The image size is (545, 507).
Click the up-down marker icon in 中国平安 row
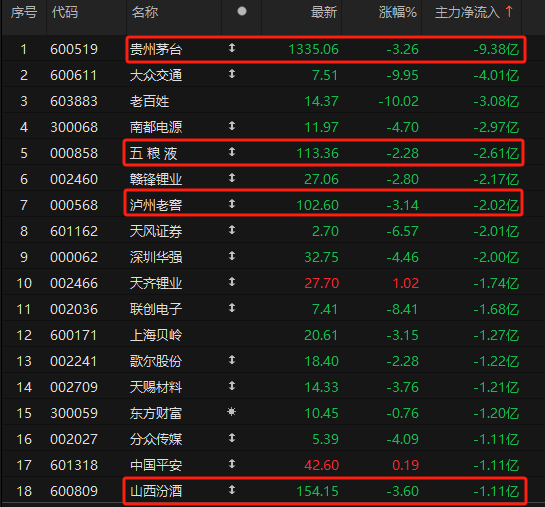[232, 464]
